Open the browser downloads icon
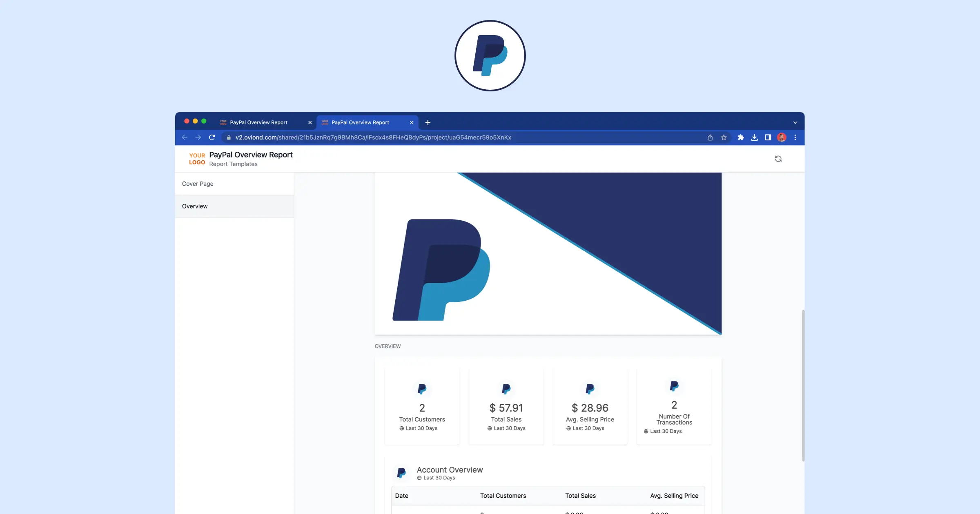The width and height of the screenshot is (980, 514). pos(754,137)
